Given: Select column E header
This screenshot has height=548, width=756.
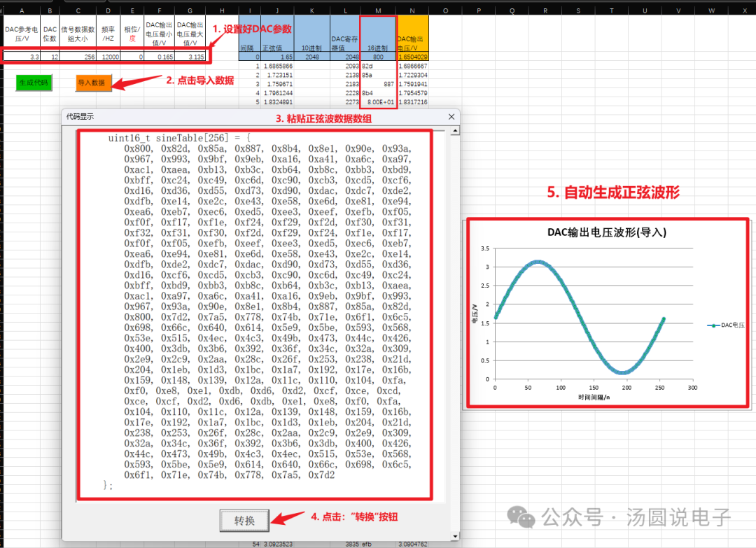Looking at the screenshot, I should [132, 10].
